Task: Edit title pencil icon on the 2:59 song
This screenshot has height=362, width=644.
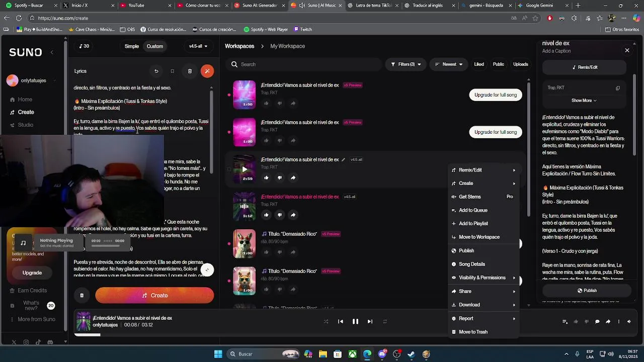Action: (x=343, y=160)
